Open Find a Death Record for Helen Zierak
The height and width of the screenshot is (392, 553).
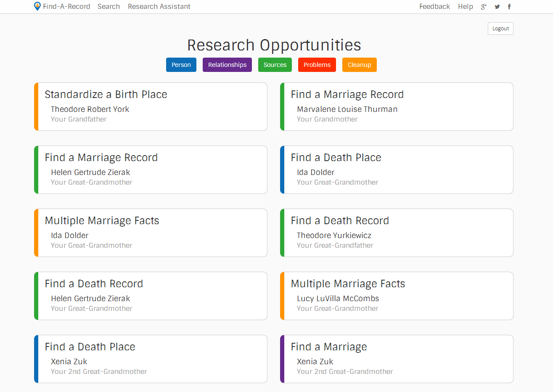point(151,296)
